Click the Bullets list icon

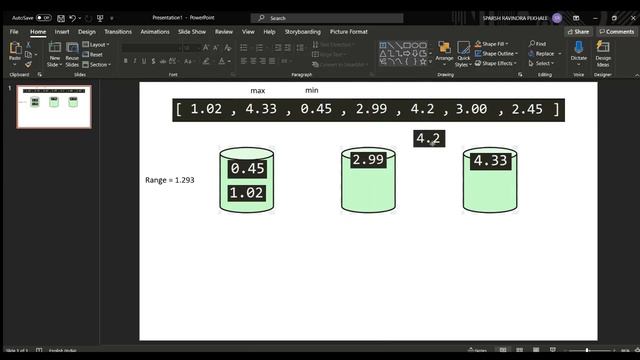[x=244, y=48]
